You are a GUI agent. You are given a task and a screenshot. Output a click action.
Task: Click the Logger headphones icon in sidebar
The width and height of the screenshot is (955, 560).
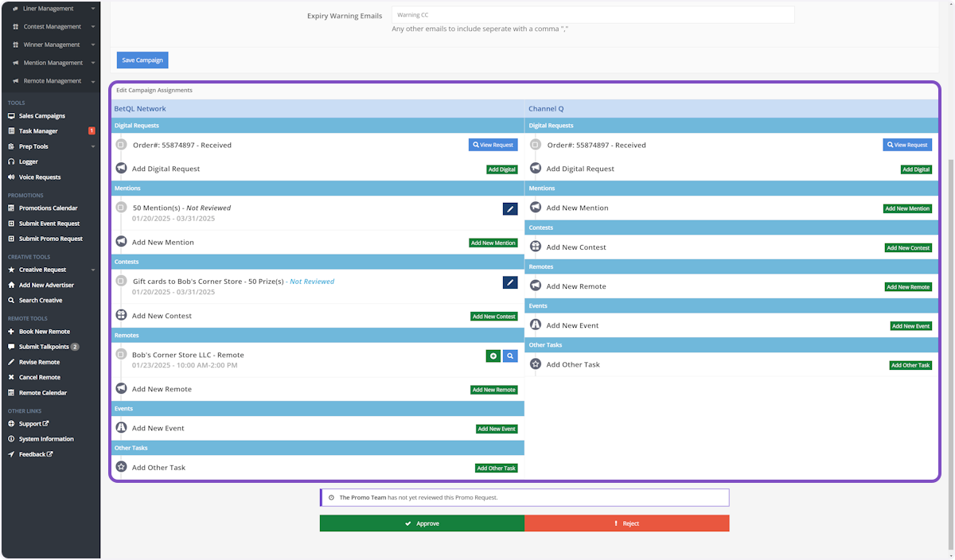pos(11,162)
